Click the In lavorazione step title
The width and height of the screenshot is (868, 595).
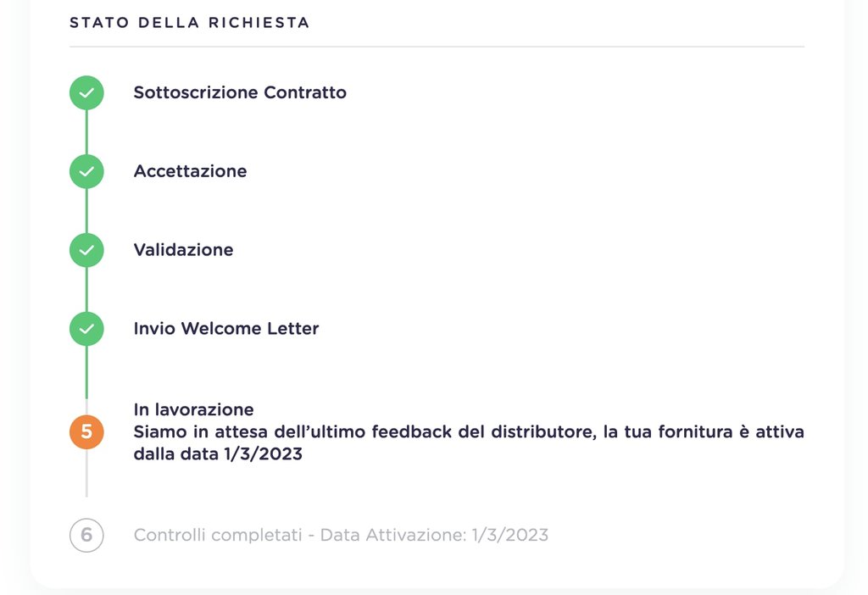point(193,411)
